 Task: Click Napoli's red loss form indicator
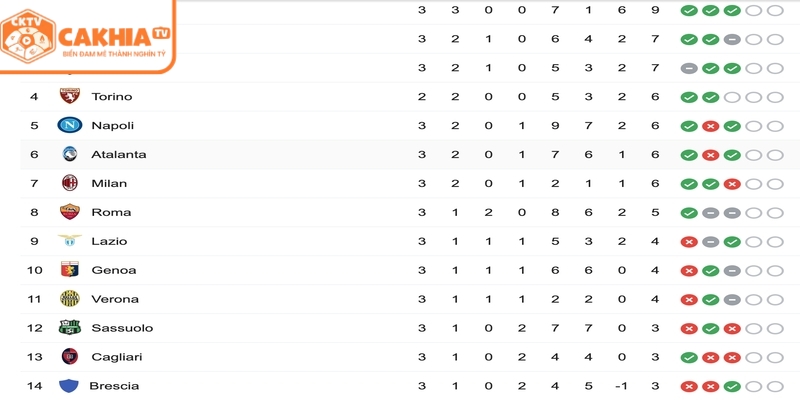pos(710,126)
